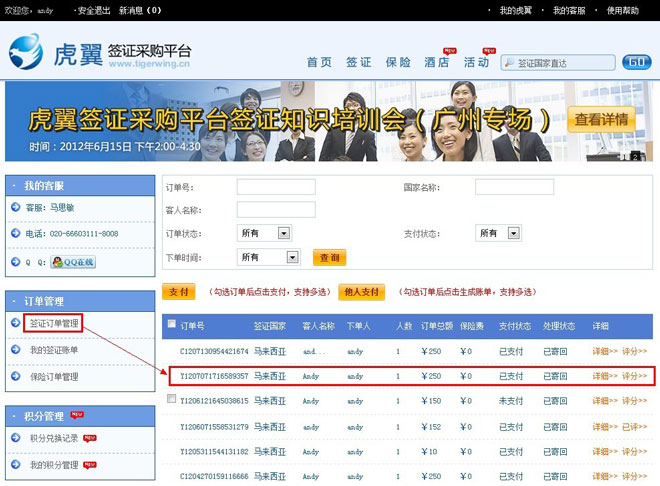Image resolution: width=660 pixels, height=486 pixels.
Task: Click the NEW badge next to 积分管理 header
Action: point(77,414)
